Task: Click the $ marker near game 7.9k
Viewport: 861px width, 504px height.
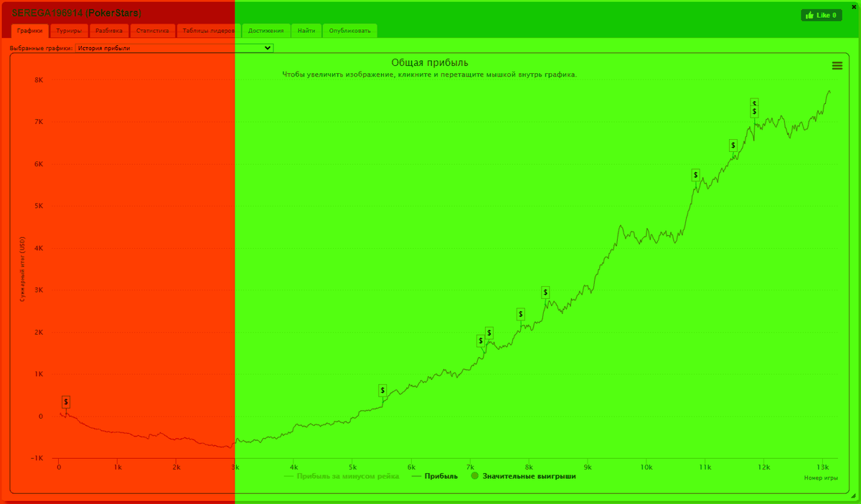Action: pyautogui.click(x=521, y=314)
